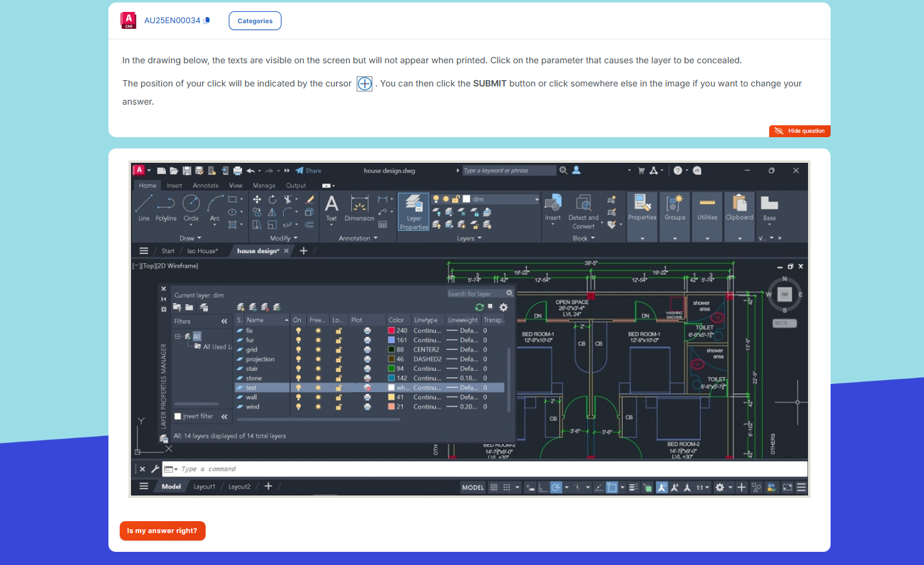Click the Set Current layer icon with green check
Viewport: 924px width, 565px height.
[276, 307]
